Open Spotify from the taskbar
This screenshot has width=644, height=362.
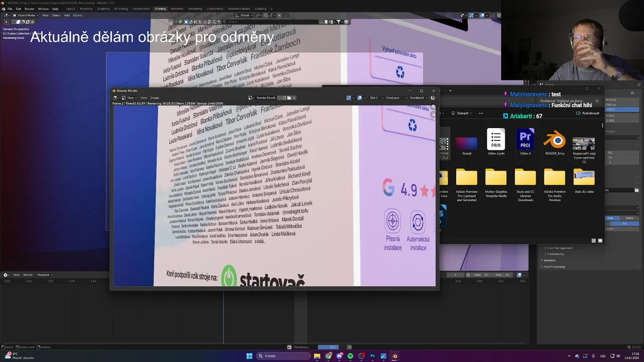[x=350, y=356]
